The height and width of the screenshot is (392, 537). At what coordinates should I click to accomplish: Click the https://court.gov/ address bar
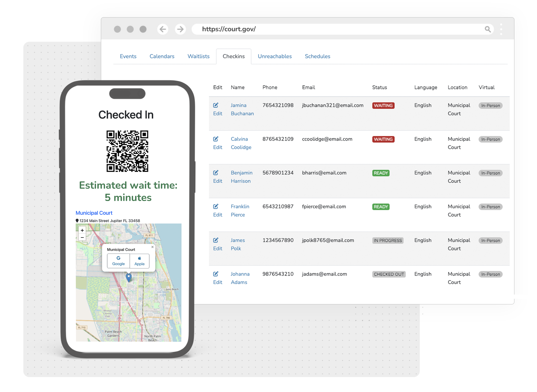coord(342,29)
